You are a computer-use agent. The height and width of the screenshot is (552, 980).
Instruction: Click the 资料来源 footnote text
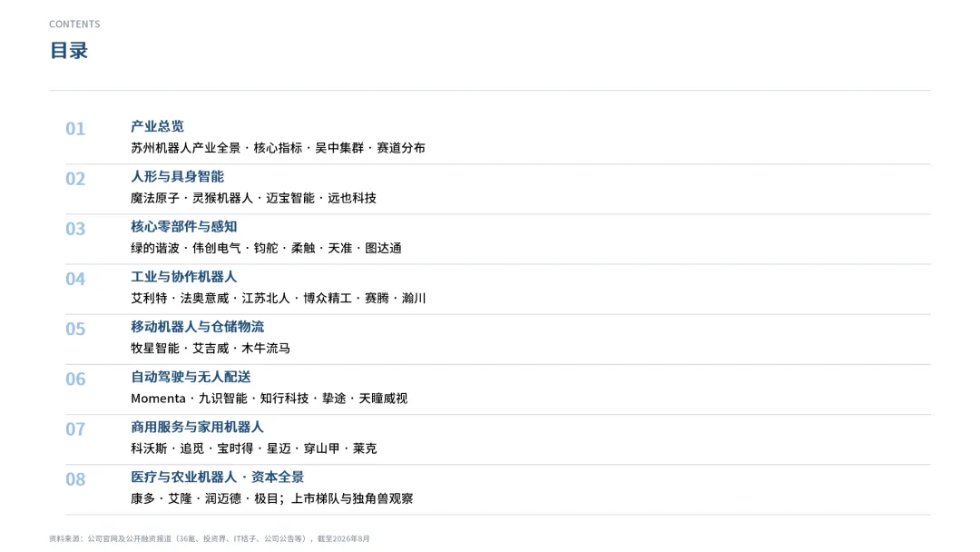[210, 538]
